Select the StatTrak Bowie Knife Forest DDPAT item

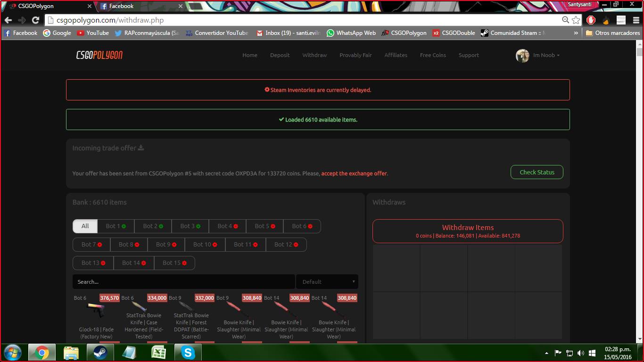pyautogui.click(x=191, y=317)
